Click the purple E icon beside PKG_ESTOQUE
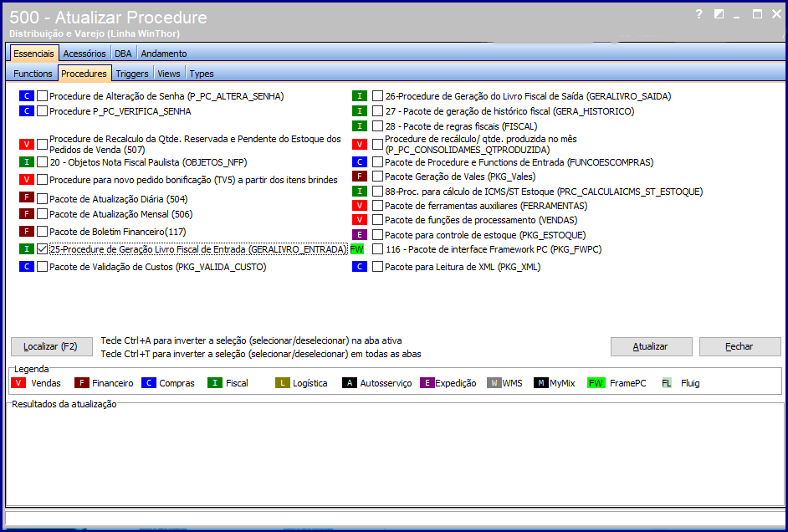Image resolution: width=788 pixels, height=532 pixels. click(360, 234)
